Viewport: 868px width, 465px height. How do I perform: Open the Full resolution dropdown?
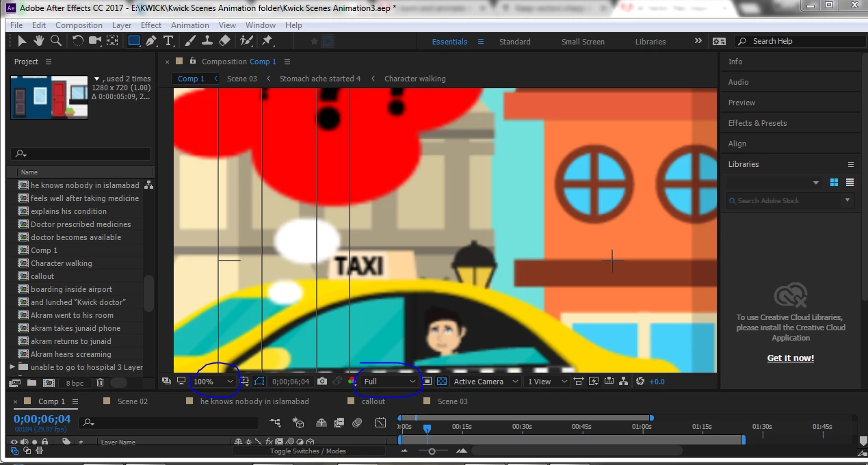[389, 382]
